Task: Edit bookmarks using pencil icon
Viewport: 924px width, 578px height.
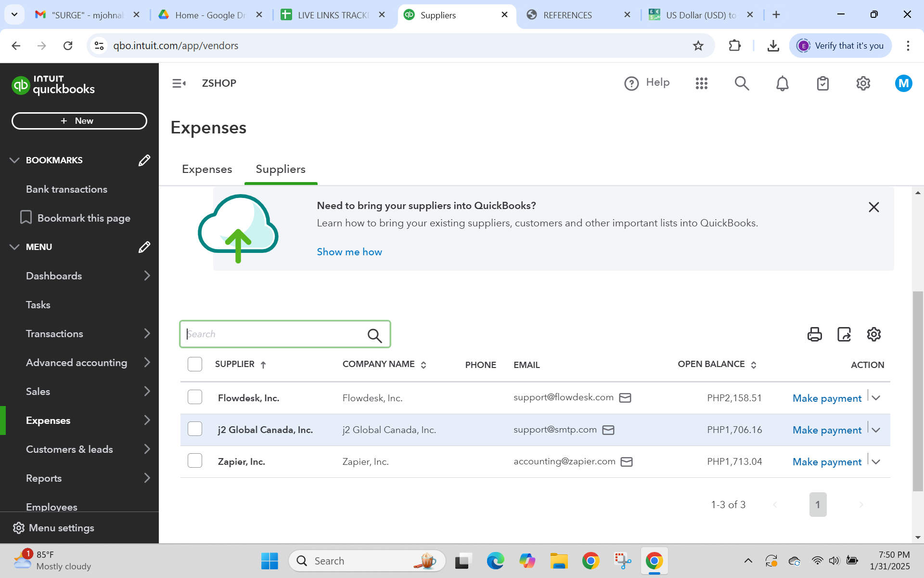Action: [144, 160]
